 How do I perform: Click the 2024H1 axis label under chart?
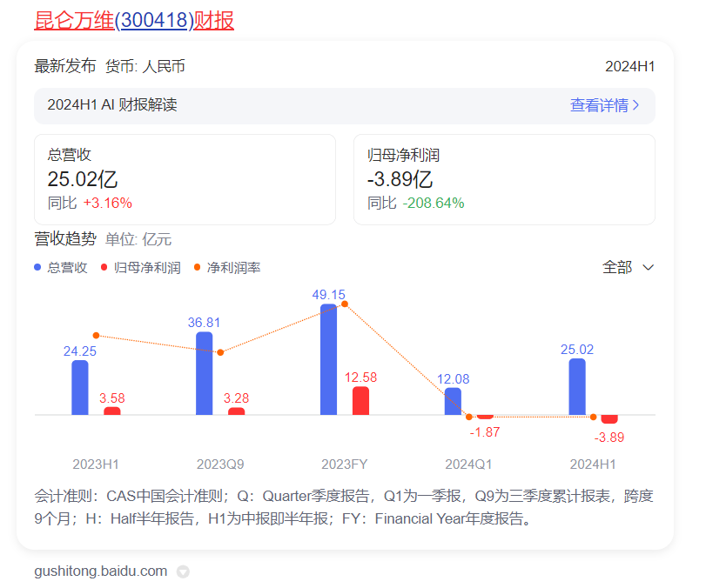pos(593,464)
